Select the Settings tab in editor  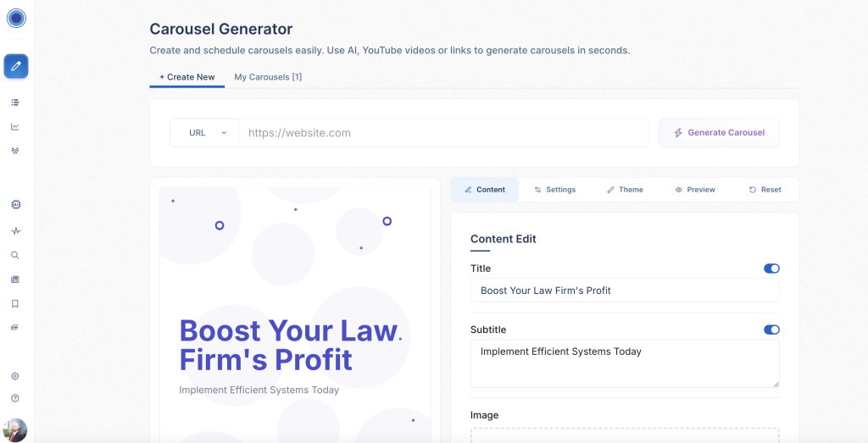[555, 190]
